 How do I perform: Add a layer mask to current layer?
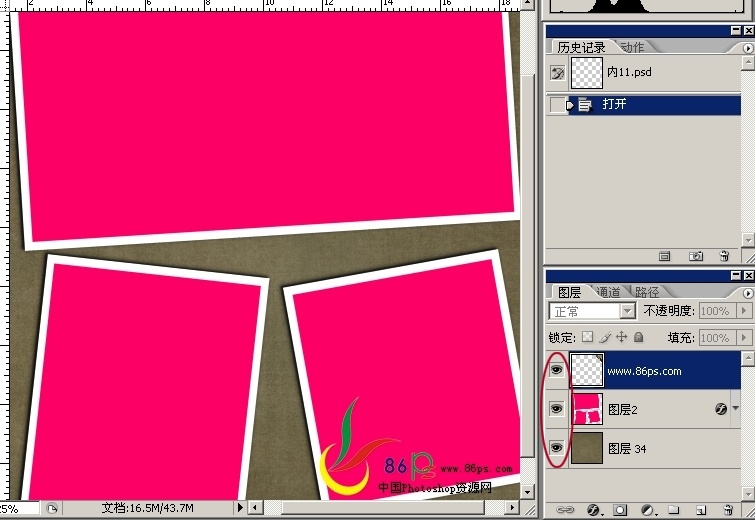tap(620, 509)
